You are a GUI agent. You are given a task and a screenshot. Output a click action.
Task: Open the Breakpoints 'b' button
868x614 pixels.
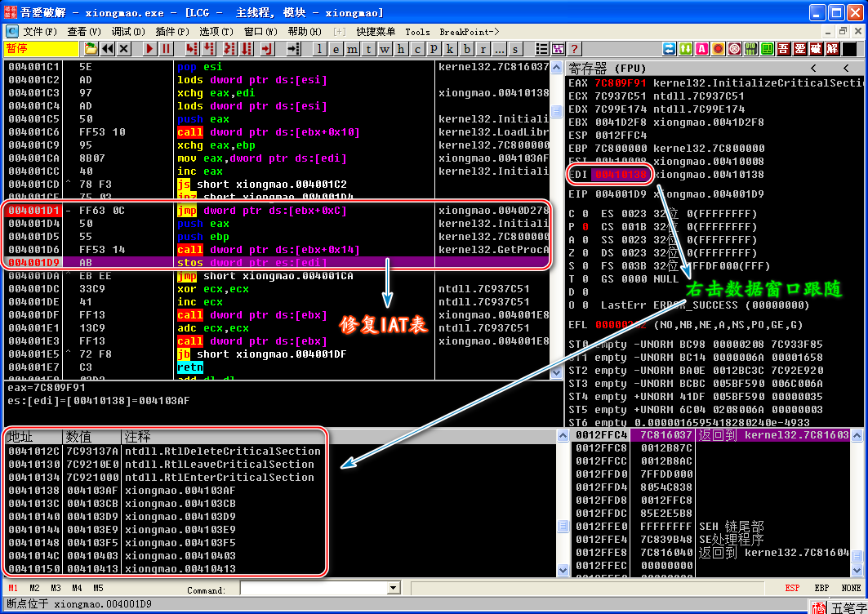(x=466, y=49)
